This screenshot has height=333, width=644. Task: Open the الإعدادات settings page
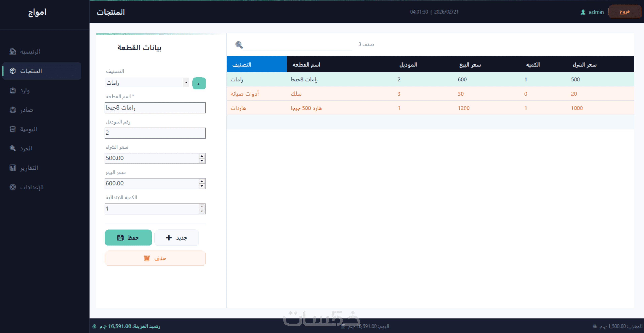pos(31,187)
